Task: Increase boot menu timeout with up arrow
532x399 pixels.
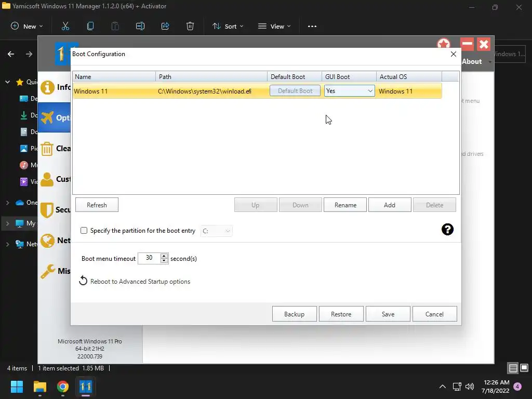Action: pos(164,256)
